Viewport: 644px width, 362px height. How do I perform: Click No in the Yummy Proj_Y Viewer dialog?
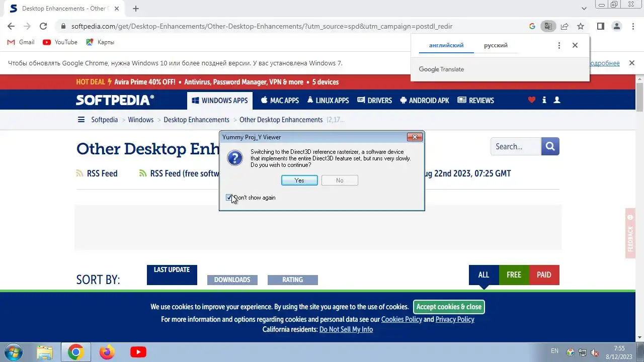(340, 180)
